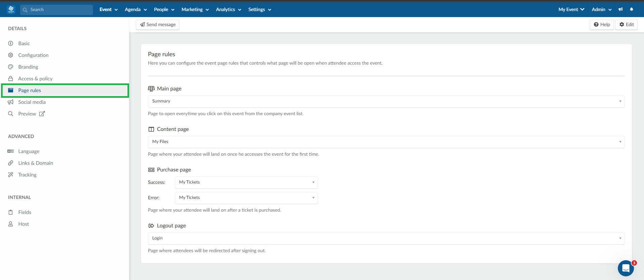Open the Settings menu
Viewport: 644px width, 280px height.
(x=260, y=9)
